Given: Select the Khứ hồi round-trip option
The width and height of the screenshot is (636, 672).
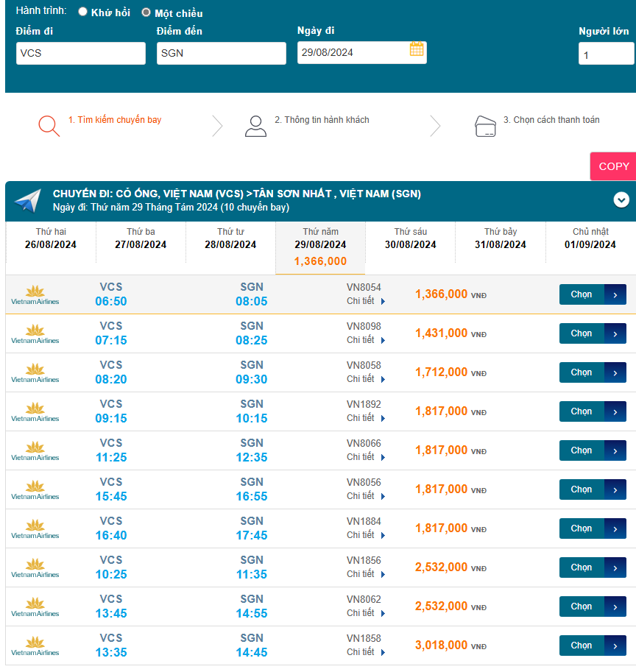Looking at the screenshot, I should [x=82, y=12].
